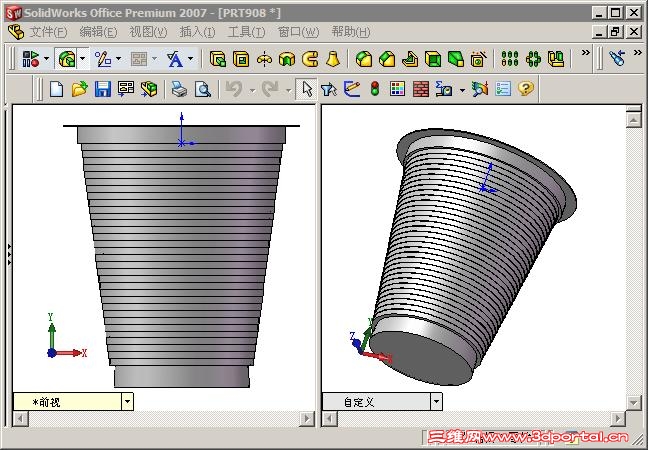This screenshot has height=450, width=648.
Task: Show more Features toolbar buttons chevron
Action: pos(585,52)
